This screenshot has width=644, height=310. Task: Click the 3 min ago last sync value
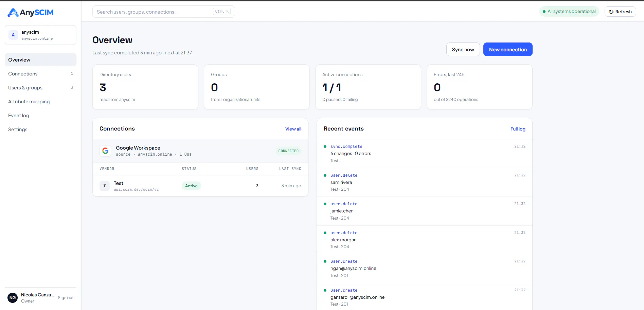click(x=291, y=186)
